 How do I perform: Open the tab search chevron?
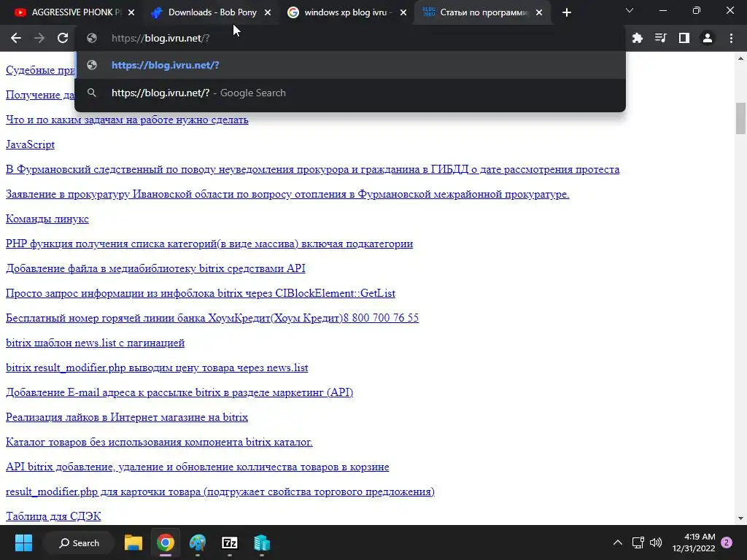pos(630,10)
